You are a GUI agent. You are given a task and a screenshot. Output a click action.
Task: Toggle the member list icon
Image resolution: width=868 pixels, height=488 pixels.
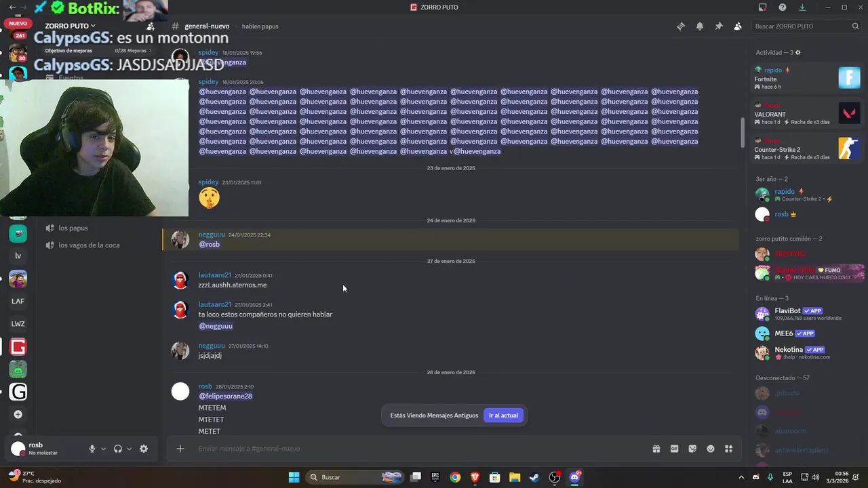(x=738, y=26)
